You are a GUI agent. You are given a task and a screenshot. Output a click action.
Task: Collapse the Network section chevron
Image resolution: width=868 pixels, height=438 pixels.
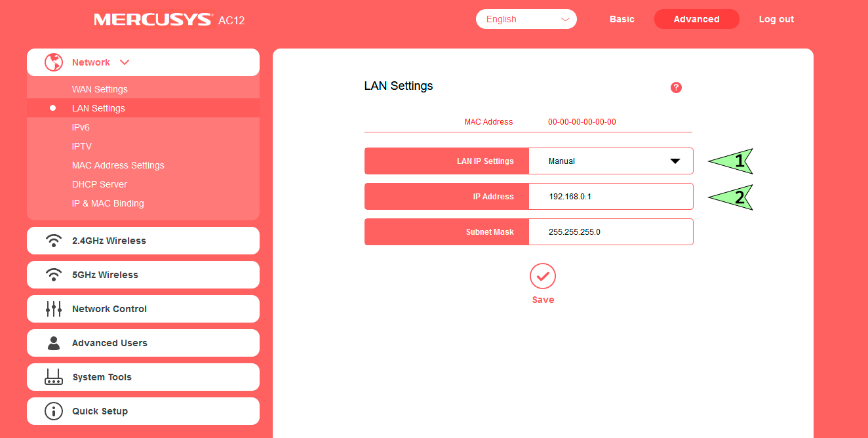click(125, 62)
